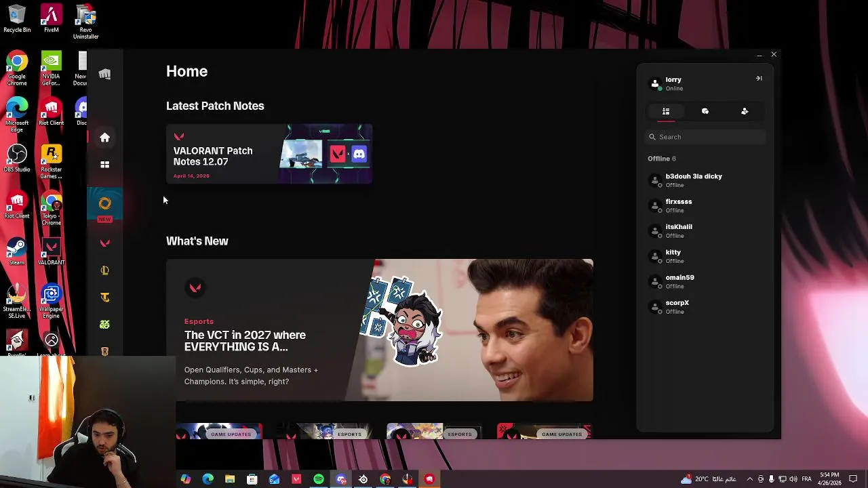Open VALORANT desktop shortcut
This screenshot has height=488, width=868.
coord(51,251)
